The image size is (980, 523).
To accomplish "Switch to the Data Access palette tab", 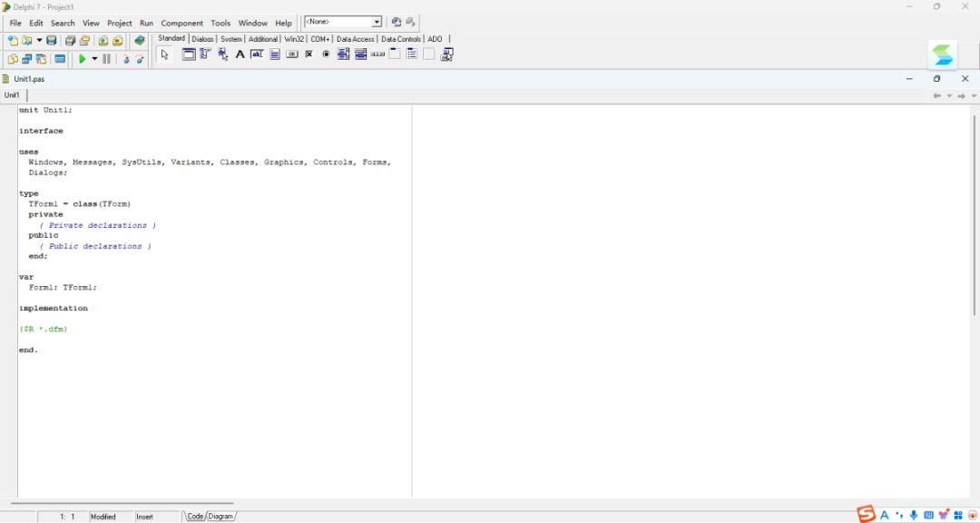I will pyautogui.click(x=355, y=39).
